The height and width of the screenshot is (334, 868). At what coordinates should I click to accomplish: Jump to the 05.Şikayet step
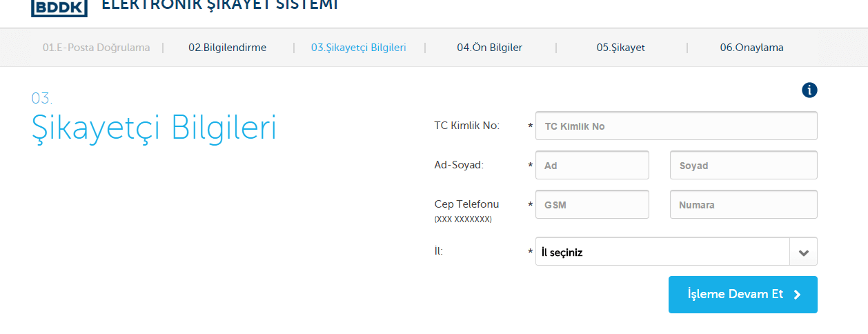(x=621, y=48)
